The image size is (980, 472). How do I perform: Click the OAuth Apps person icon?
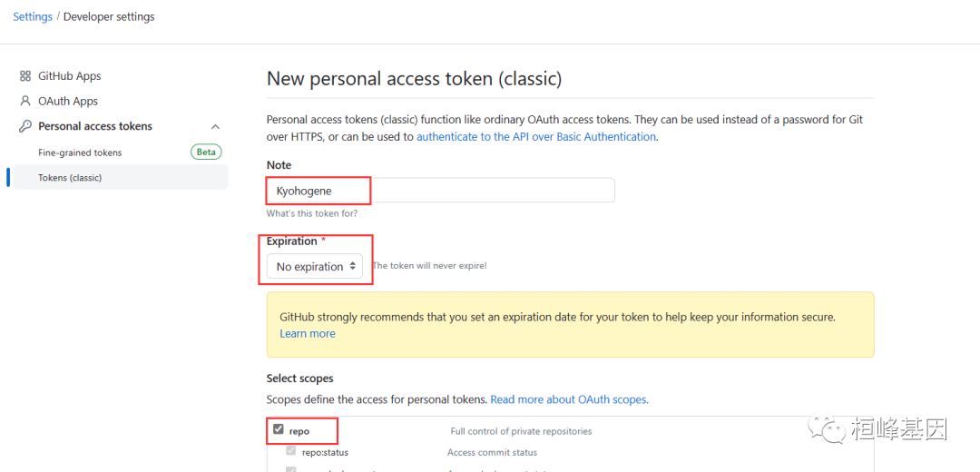[x=25, y=101]
